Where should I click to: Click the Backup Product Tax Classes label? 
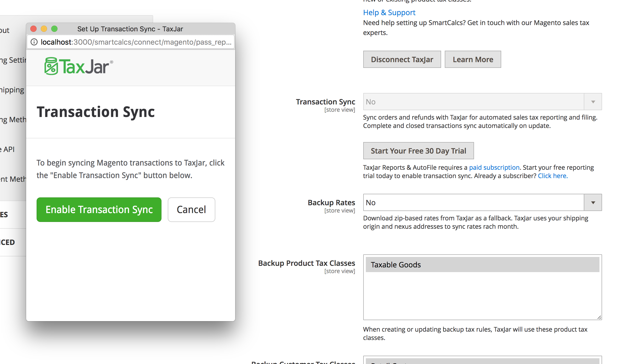point(307,263)
